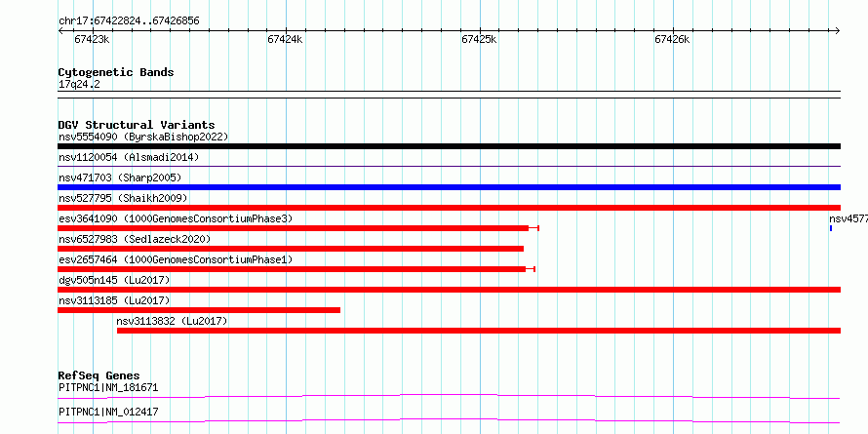The image size is (868, 434).
Task: Open nsv3113832 (Lu2017) label
Action: point(173,321)
